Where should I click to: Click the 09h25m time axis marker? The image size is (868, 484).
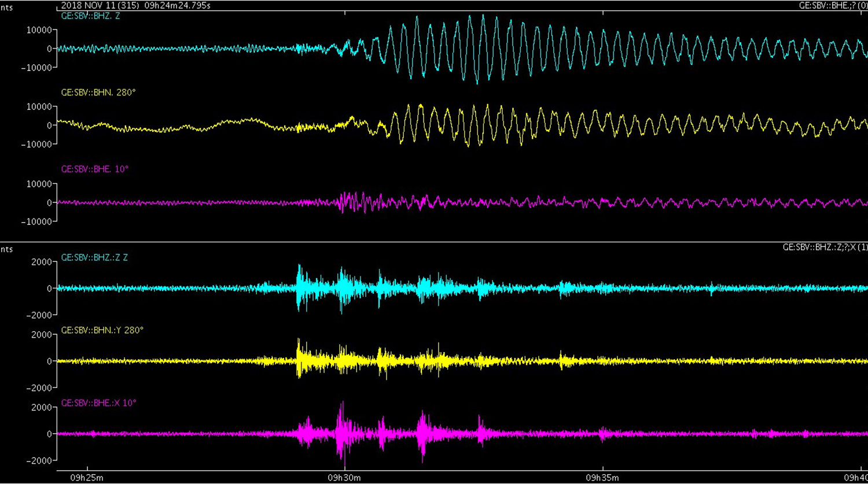pyautogui.click(x=87, y=478)
